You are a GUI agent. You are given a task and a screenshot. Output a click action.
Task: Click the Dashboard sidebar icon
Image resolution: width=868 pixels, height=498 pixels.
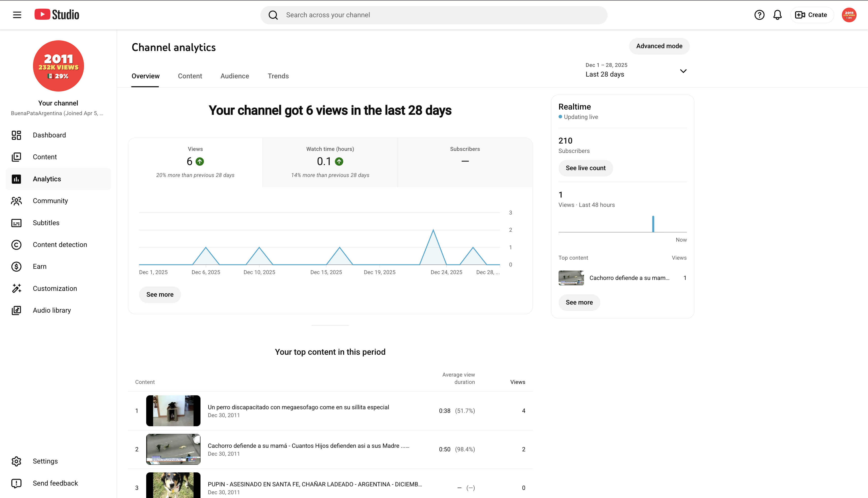pos(16,135)
